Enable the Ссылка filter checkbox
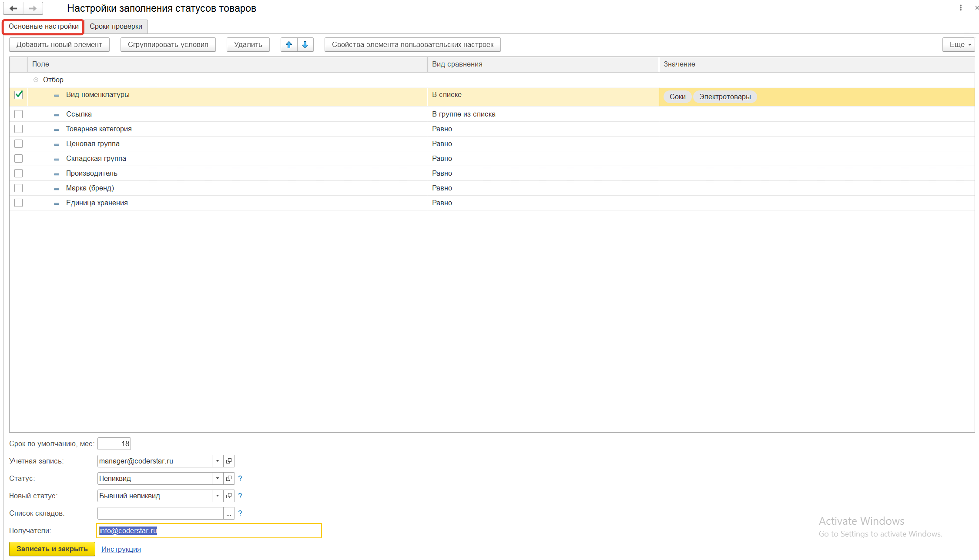The width and height of the screenshot is (979, 560). (x=19, y=114)
